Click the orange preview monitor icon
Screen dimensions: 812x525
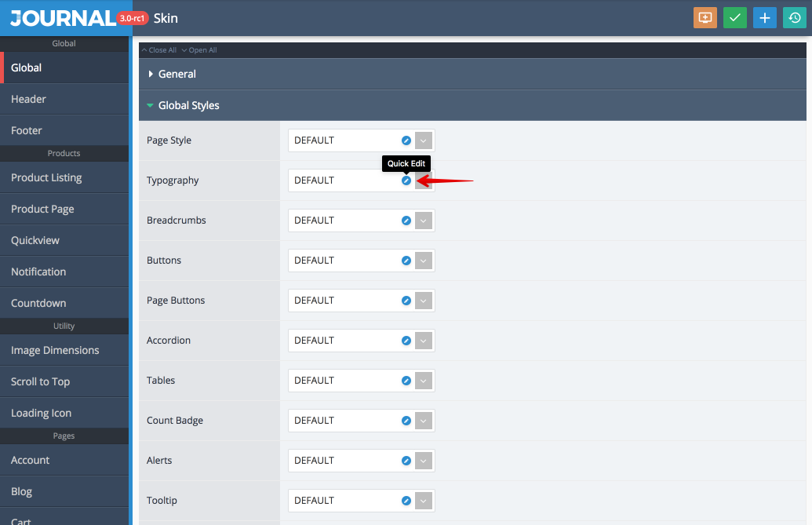click(705, 17)
